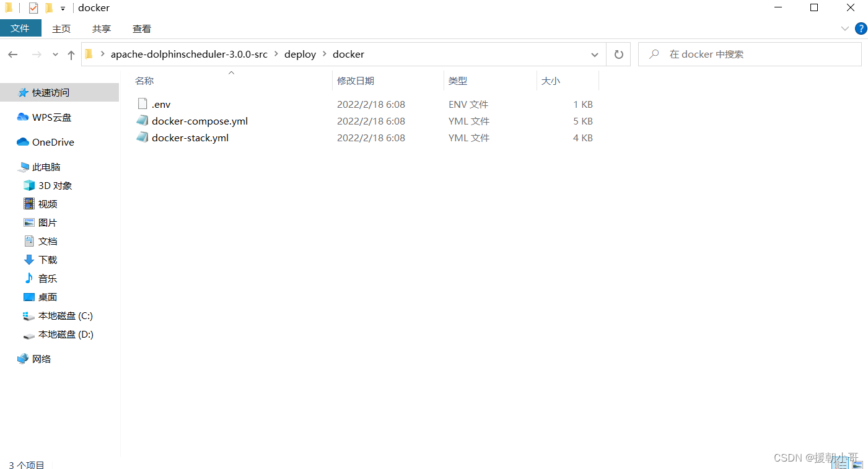Click the docker-compose.yml file icon
This screenshot has width=868, height=469.
[142, 121]
